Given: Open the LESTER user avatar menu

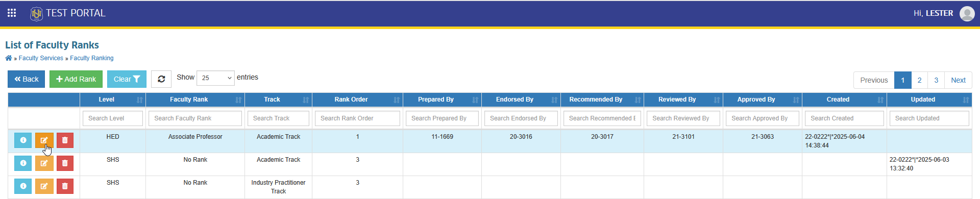Looking at the screenshot, I should [967, 13].
